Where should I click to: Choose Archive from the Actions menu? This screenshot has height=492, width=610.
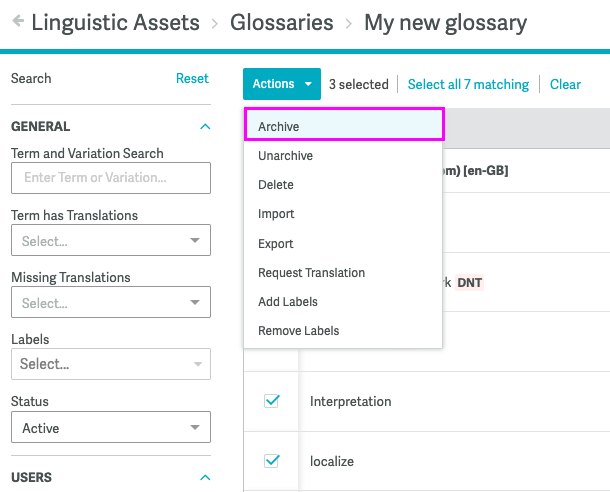coord(344,126)
